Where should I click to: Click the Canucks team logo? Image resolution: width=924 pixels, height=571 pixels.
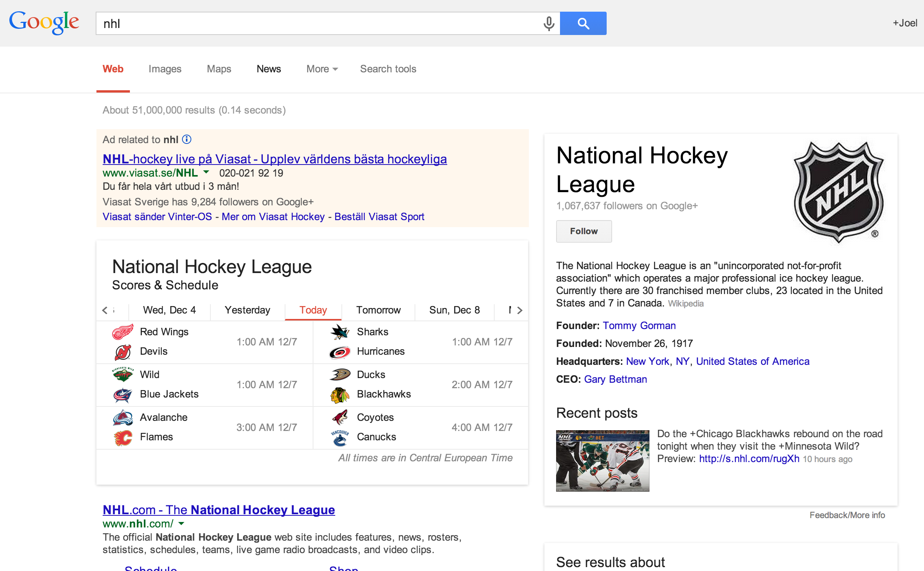click(340, 437)
